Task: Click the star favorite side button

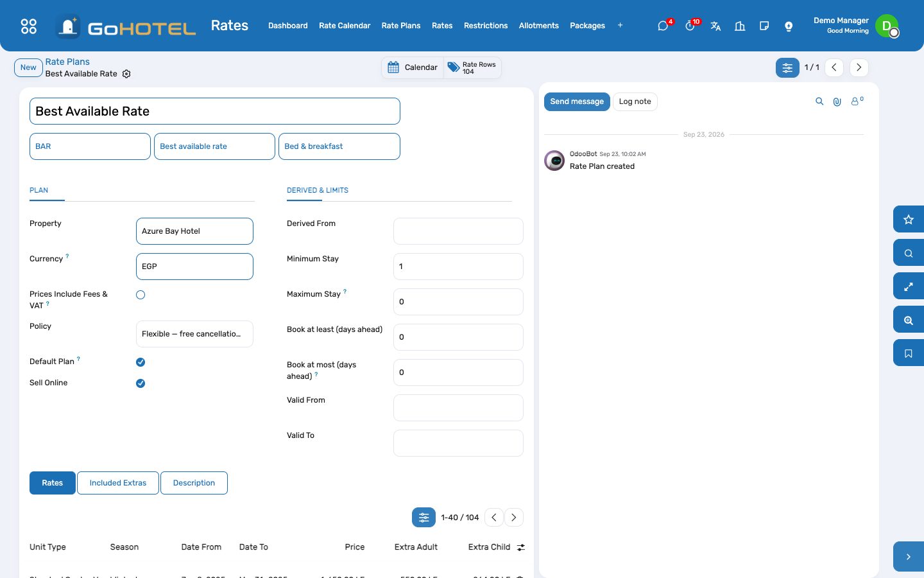Action: (909, 220)
